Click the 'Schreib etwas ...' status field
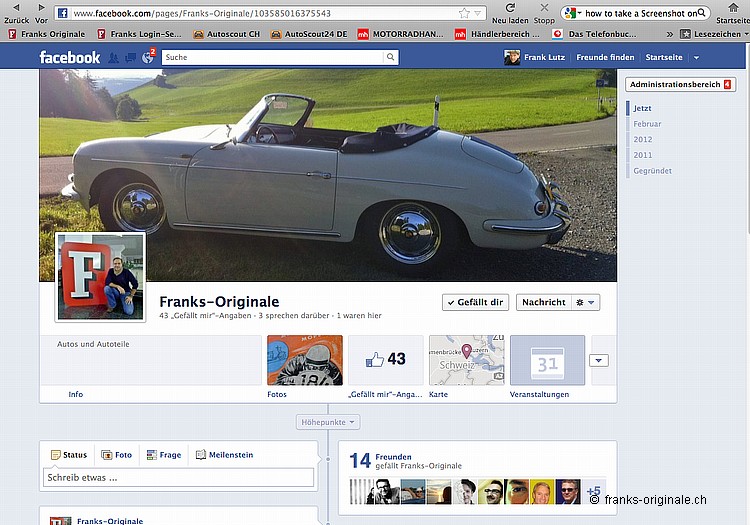The image size is (750, 525). pyautogui.click(x=178, y=478)
